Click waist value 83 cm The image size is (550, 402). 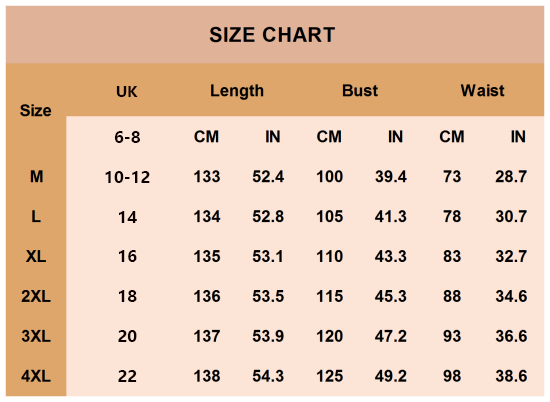pyautogui.click(x=452, y=256)
